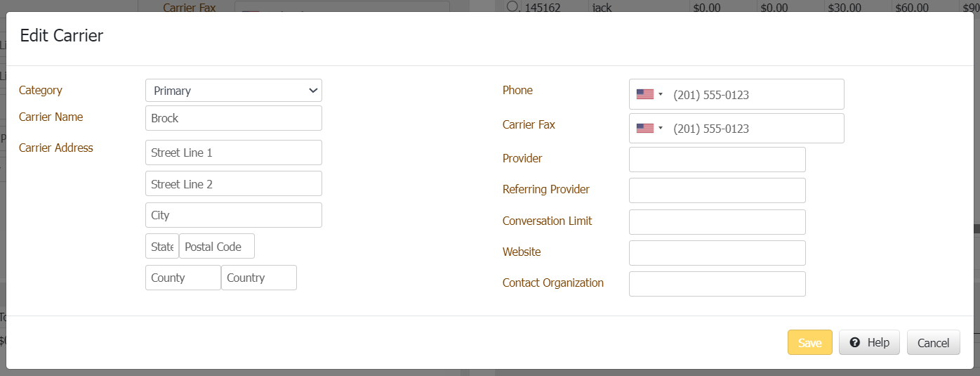Focus the City input field
Screen dimensions: 980x376
point(233,215)
